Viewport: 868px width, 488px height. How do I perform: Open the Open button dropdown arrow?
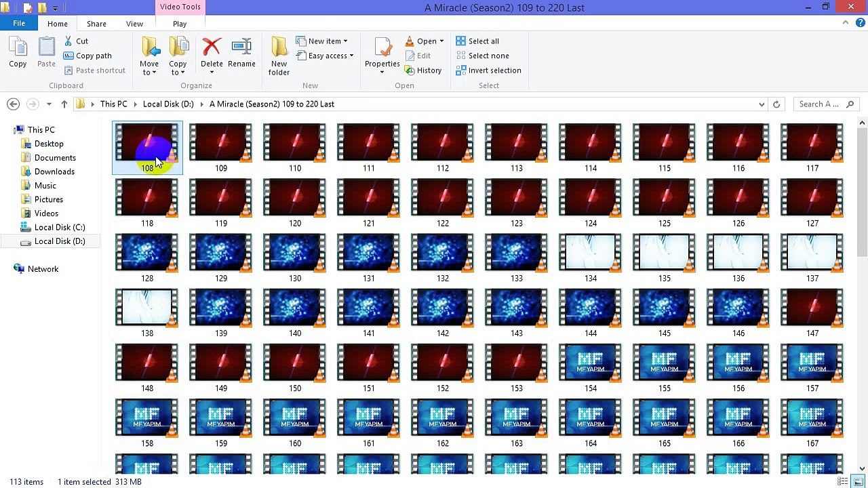(441, 41)
